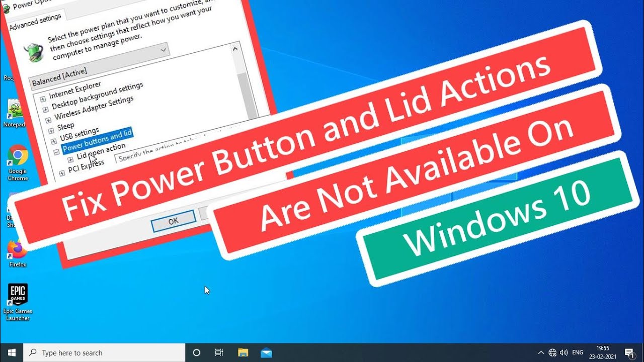
Task: Click the settings list scroll-up arrow
Action: point(235,49)
